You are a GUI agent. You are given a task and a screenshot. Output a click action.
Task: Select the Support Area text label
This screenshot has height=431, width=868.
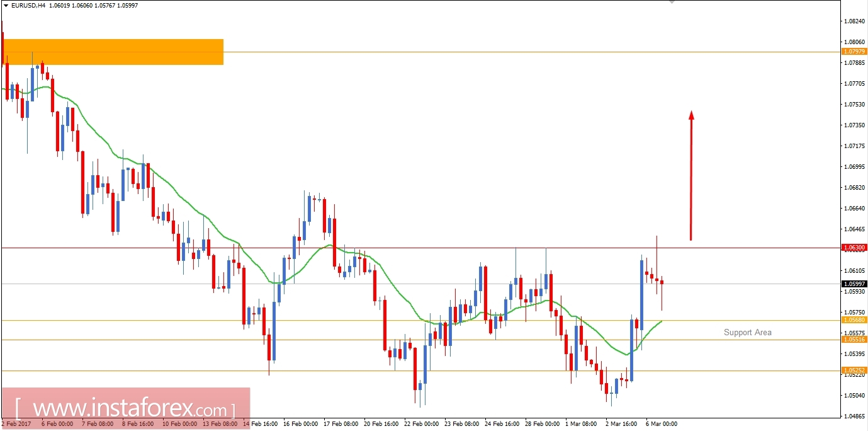coord(748,332)
